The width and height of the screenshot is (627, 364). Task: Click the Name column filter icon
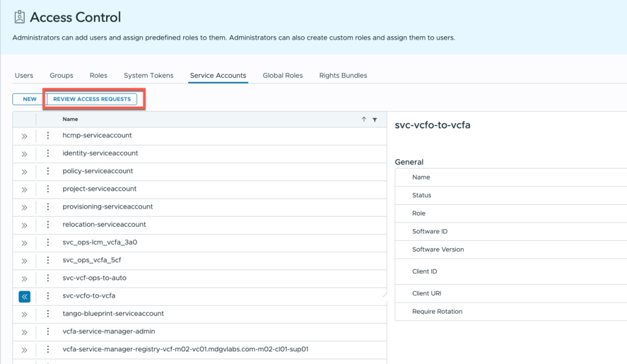[x=374, y=119]
